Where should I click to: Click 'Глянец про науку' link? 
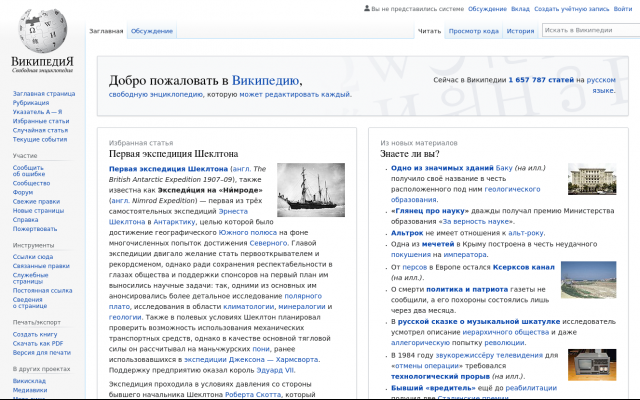tap(430, 211)
